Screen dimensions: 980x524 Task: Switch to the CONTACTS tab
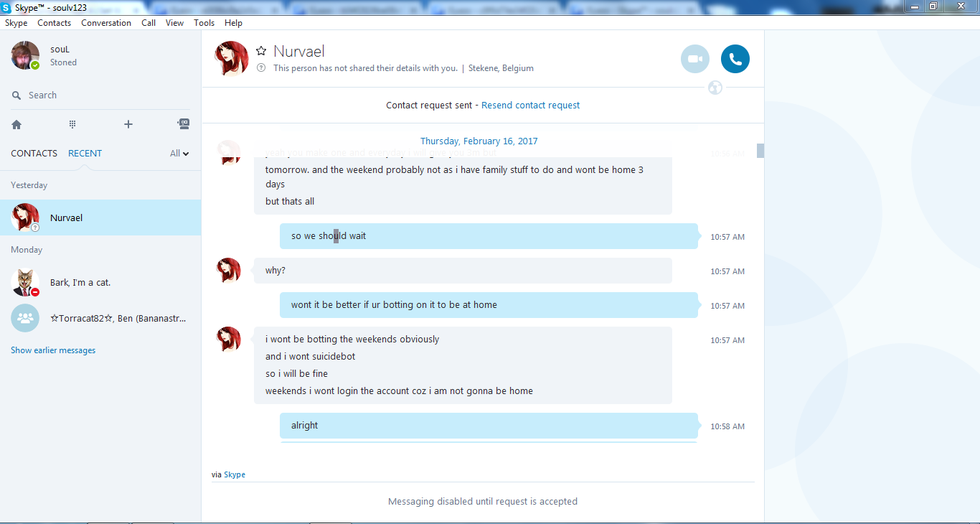(x=34, y=153)
